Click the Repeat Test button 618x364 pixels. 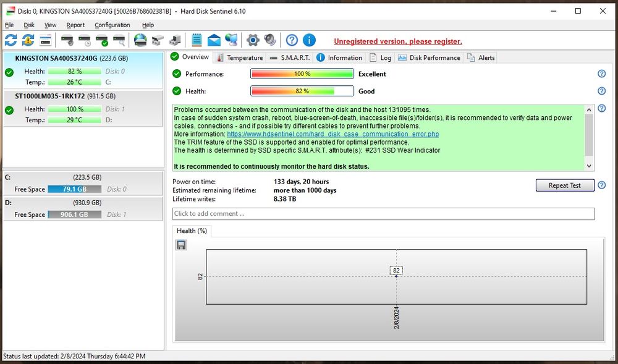(564, 185)
